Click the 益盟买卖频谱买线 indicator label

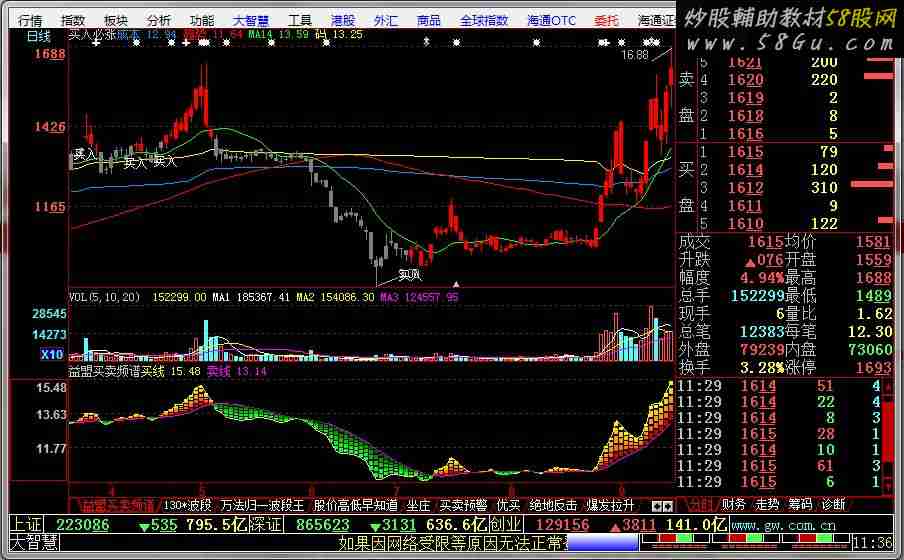(117, 372)
